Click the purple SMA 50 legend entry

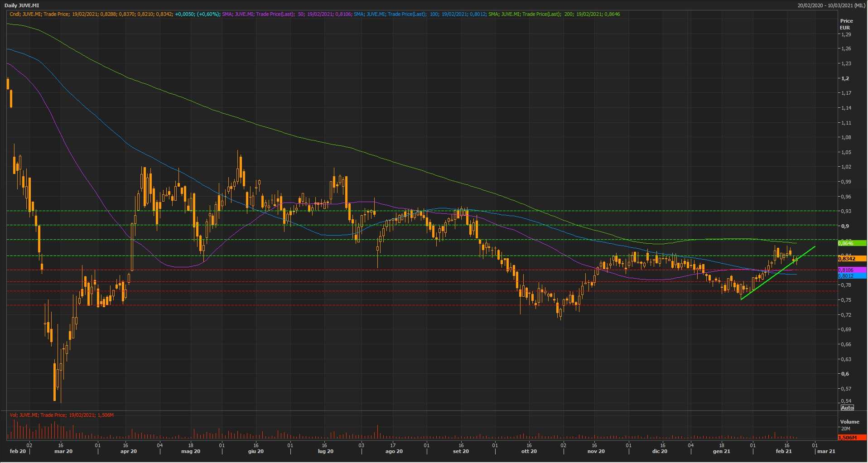(x=286, y=14)
